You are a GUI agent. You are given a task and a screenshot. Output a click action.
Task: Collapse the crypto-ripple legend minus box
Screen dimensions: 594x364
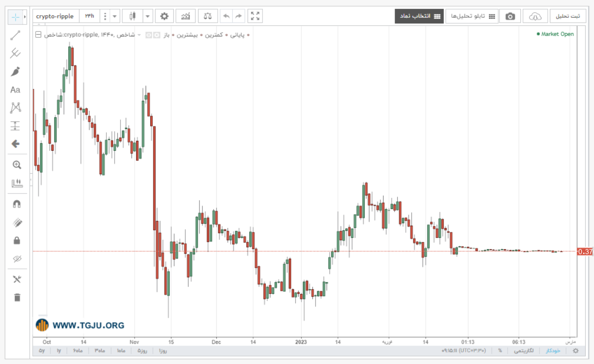pyautogui.click(x=38, y=35)
